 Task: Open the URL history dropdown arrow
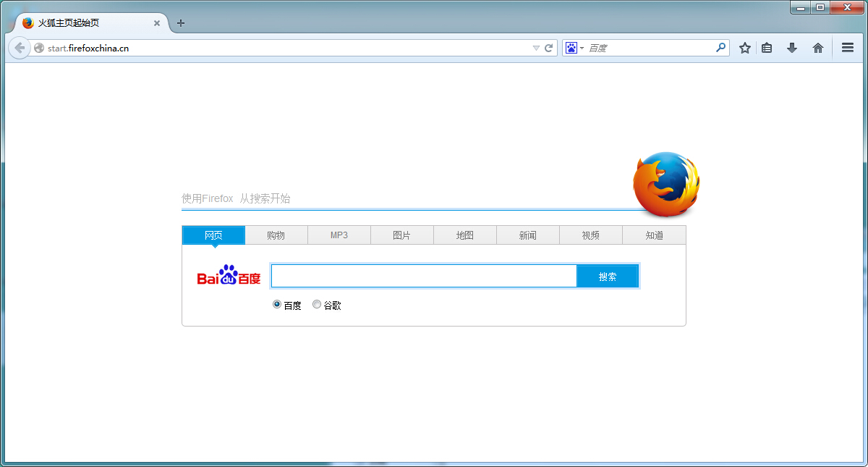(536, 48)
